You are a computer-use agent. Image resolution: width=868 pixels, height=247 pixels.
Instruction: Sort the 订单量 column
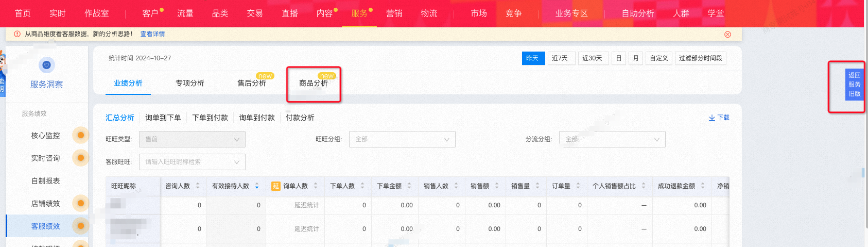(578, 186)
